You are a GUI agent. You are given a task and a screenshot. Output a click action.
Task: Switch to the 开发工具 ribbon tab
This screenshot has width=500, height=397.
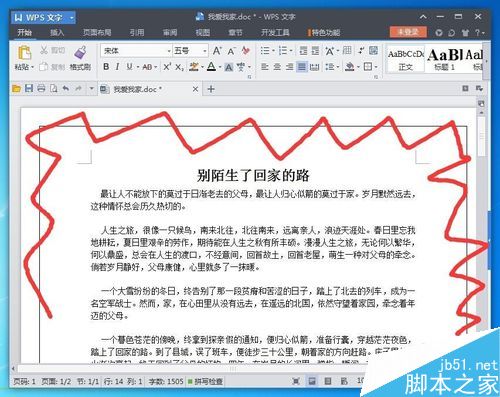(275, 32)
